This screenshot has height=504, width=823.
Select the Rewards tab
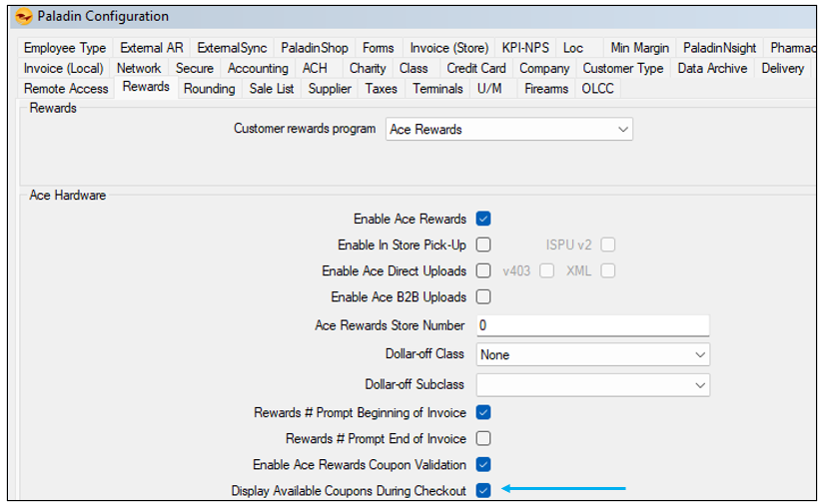point(146,87)
